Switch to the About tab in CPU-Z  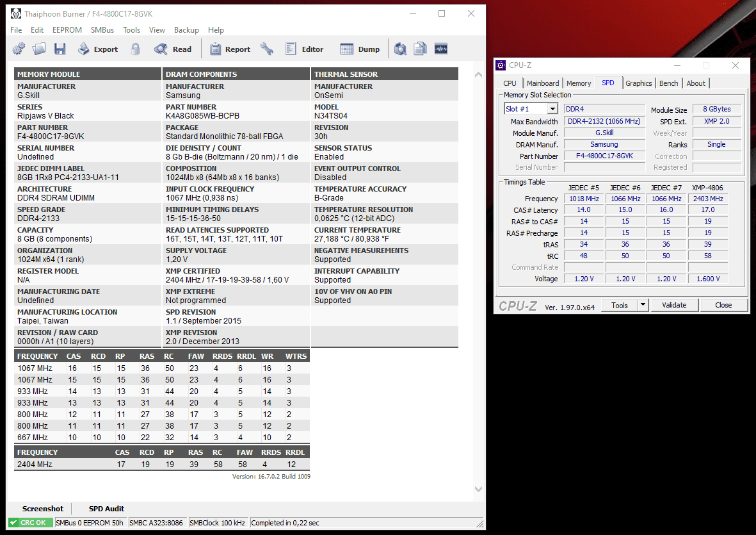coord(696,83)
